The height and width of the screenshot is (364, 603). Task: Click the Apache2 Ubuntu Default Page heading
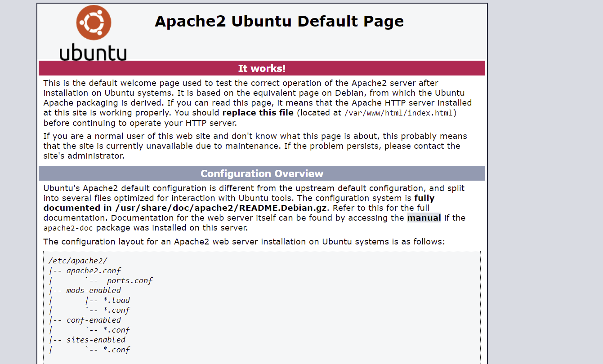tap(279, 21)
